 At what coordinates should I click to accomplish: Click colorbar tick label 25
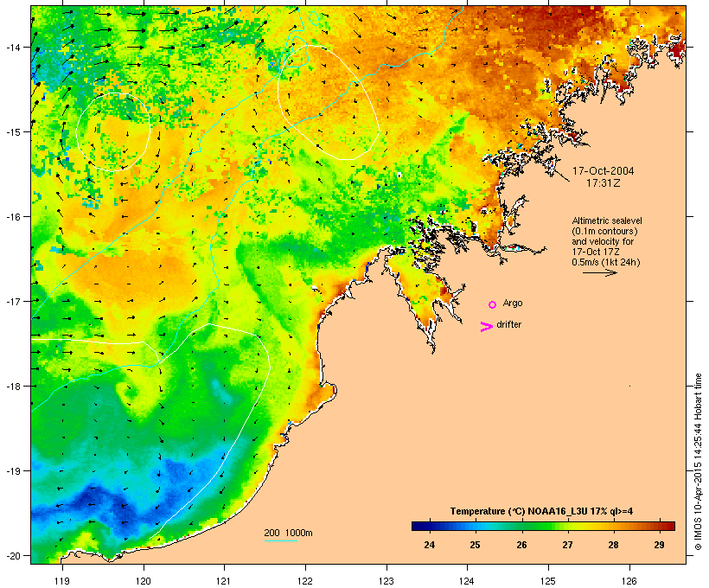[475, 545]
